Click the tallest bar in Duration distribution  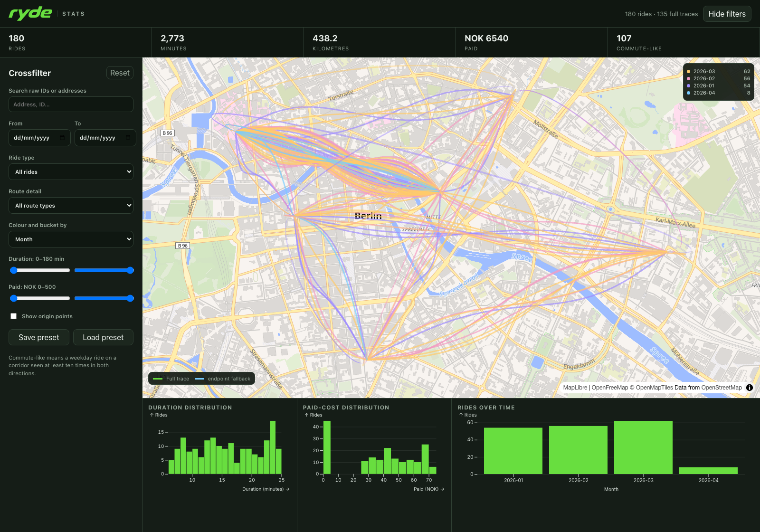click(x=273, y=447)
